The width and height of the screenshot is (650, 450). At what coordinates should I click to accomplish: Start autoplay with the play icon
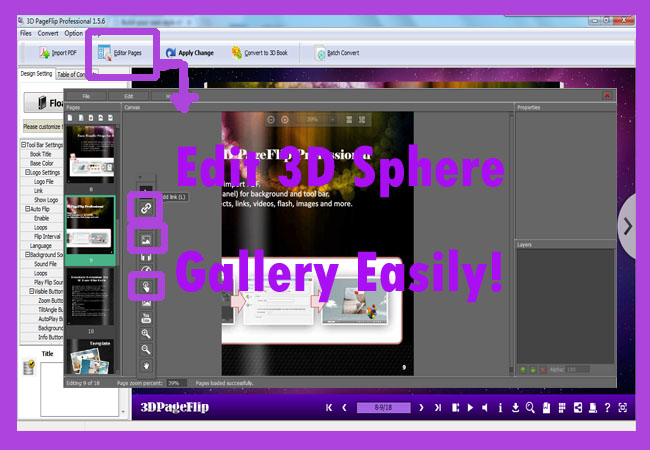point(470,408)
